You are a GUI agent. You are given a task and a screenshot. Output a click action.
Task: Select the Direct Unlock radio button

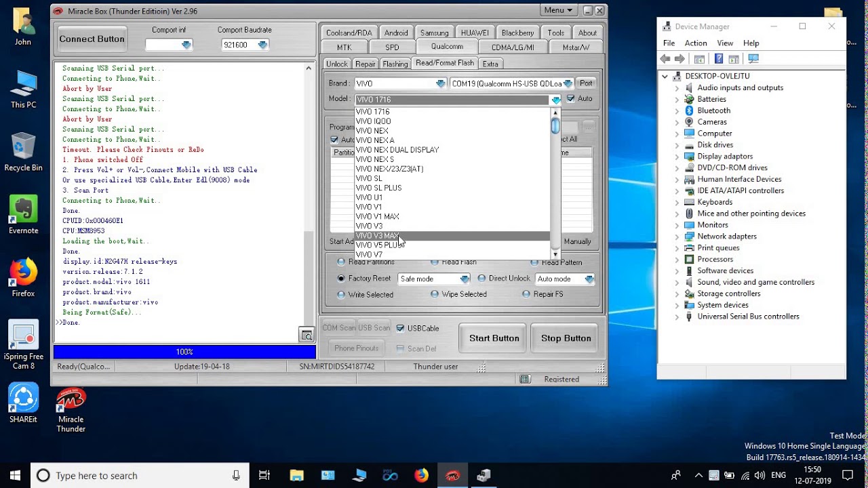(482, 279)
